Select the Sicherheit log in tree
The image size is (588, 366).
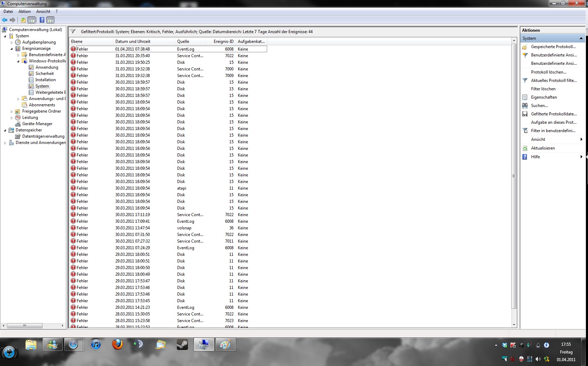(45, 74)
